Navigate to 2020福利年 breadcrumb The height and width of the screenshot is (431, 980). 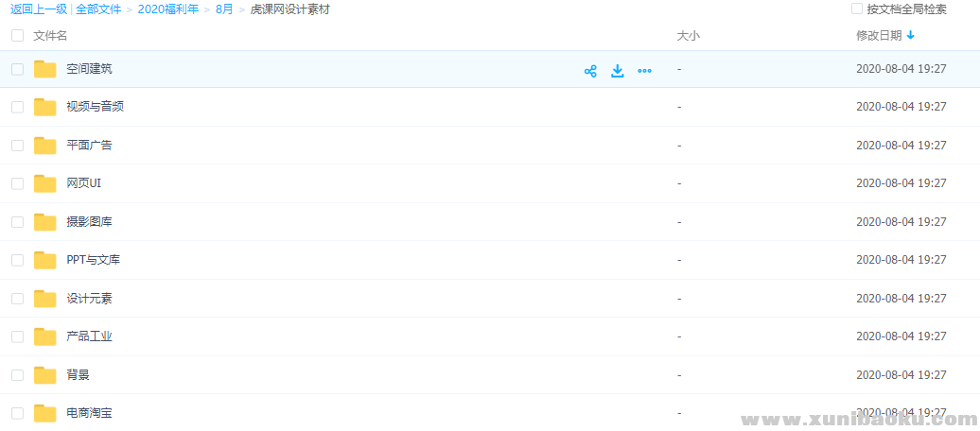(x=167, y=9)
